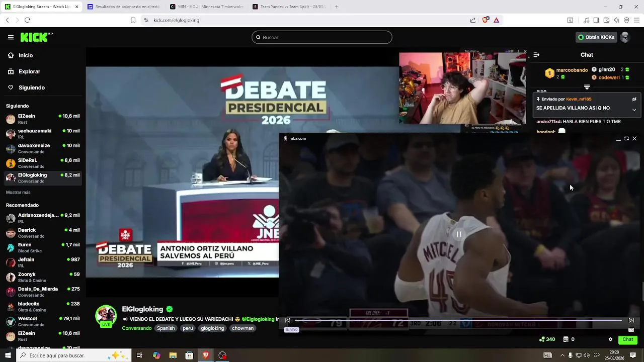This screenshot has width=644, height=362.
Task: Open channel points showing 340
Action: (x=547, y=339)
